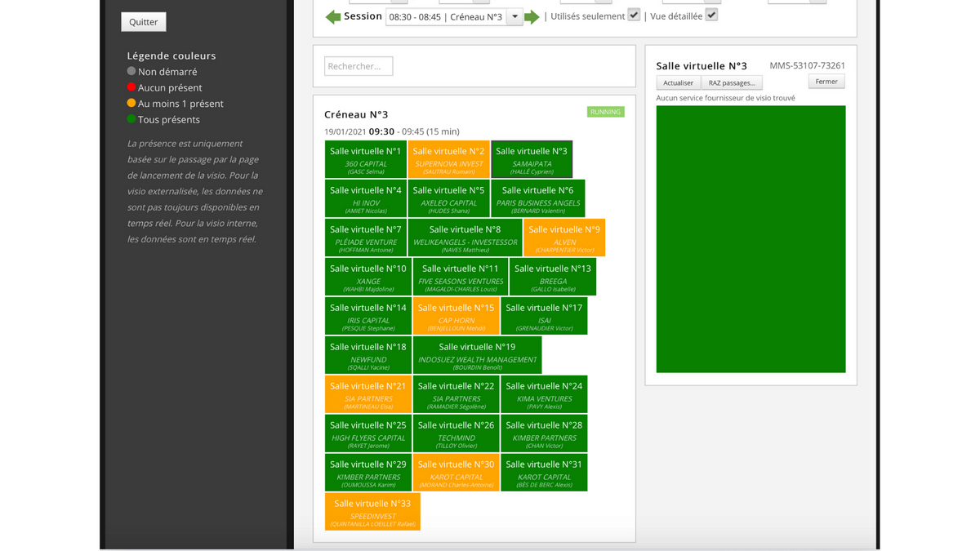Click the 'Tous présents' legend entry
Image resolution: width=980 pixels, height=551 pixels.
pyautogui.click(x=163, y=119)
